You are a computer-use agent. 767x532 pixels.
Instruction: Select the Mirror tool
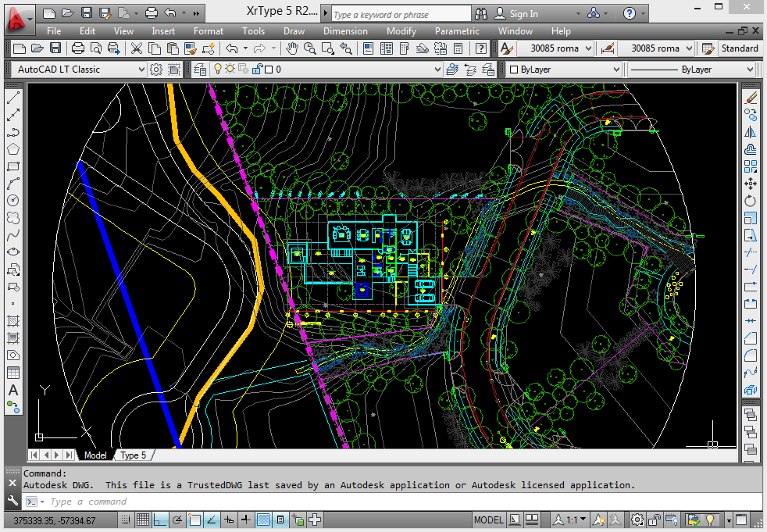pyautogui.click(x=751, y=132)
